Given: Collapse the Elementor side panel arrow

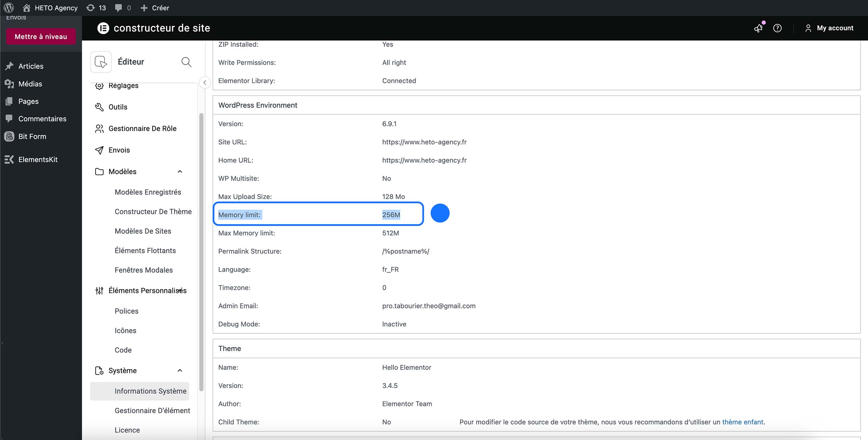Looking at the screenshot, I should coord(205,82).
